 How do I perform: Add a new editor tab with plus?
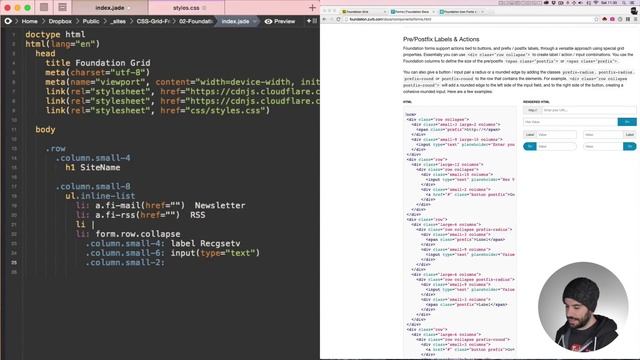312,8
